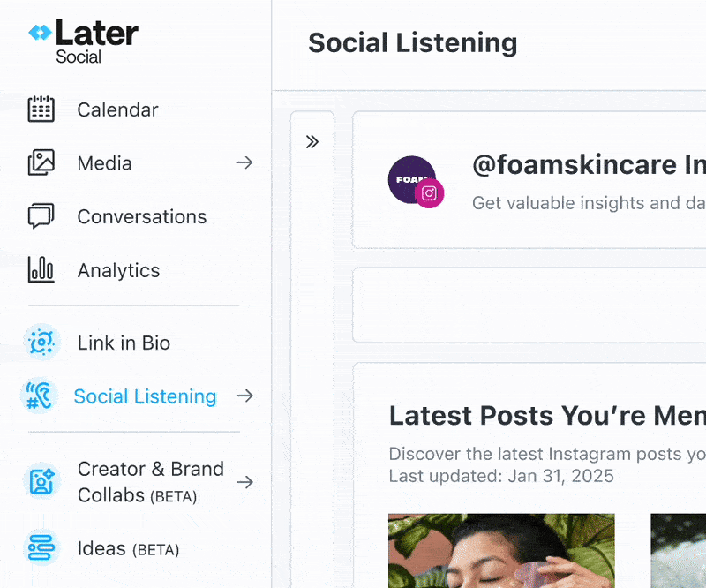
Task: Select the Social Listening ear icon
Action: click(x=39, y=396)
